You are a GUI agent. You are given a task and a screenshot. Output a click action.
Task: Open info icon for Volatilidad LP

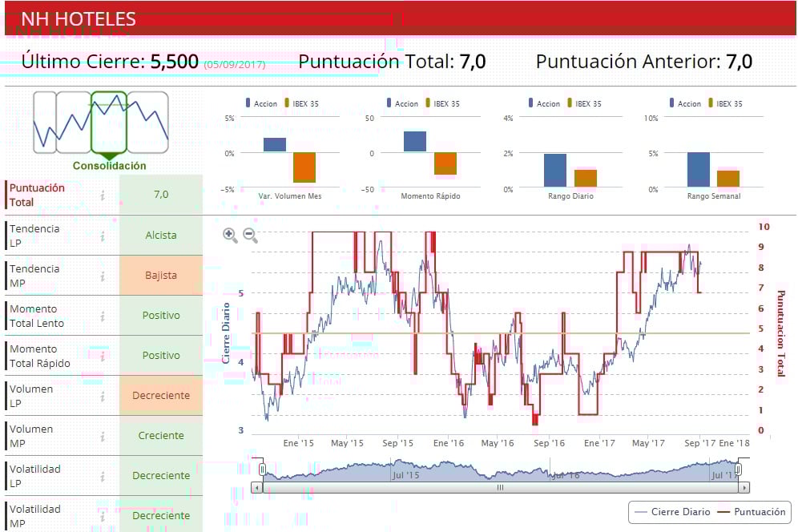103,477
